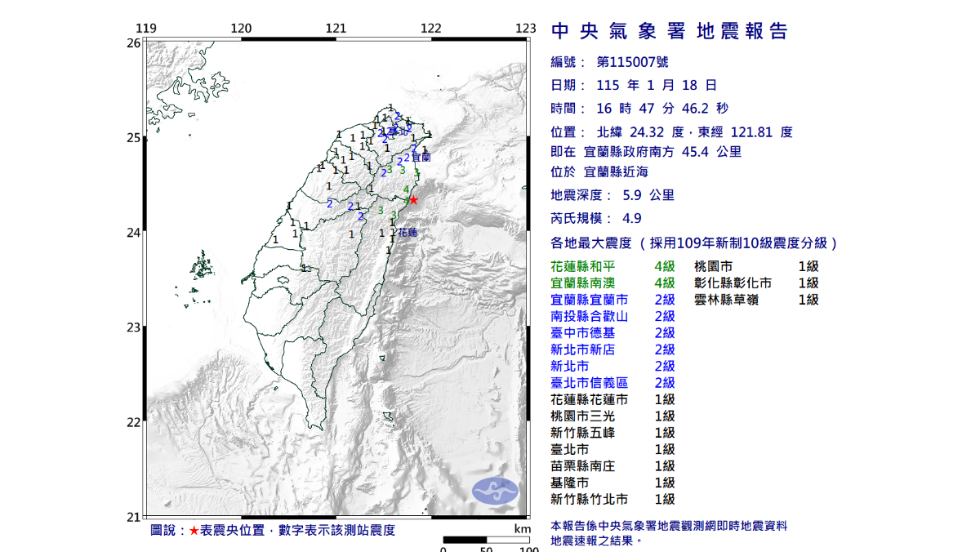Image resolution: width=980 pixels, height=552 pixels.
Task: Select the 花蓮縣和平 4級 intensity entry
Action: click(613, 266)
